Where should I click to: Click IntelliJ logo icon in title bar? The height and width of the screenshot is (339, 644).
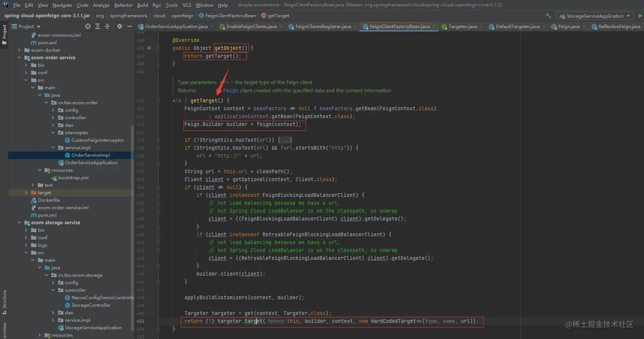(5, 5)
